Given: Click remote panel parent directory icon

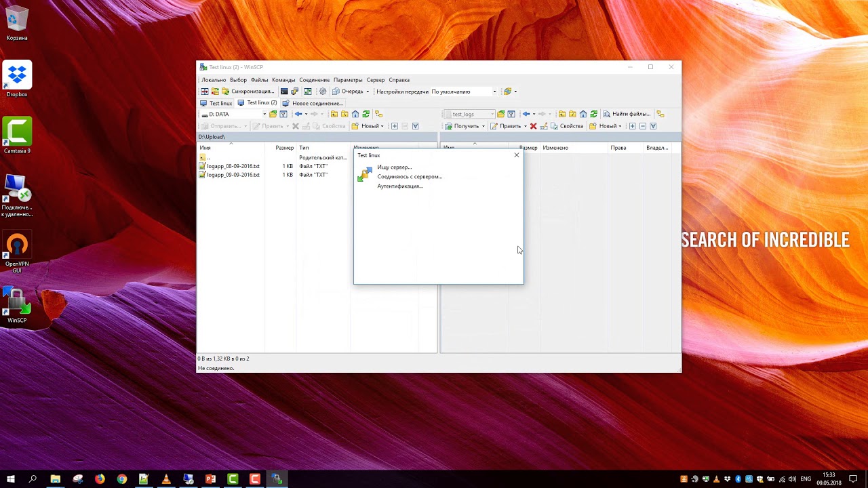Looking at the screenshot, I should pyautogui.click(x=562, y=114).
